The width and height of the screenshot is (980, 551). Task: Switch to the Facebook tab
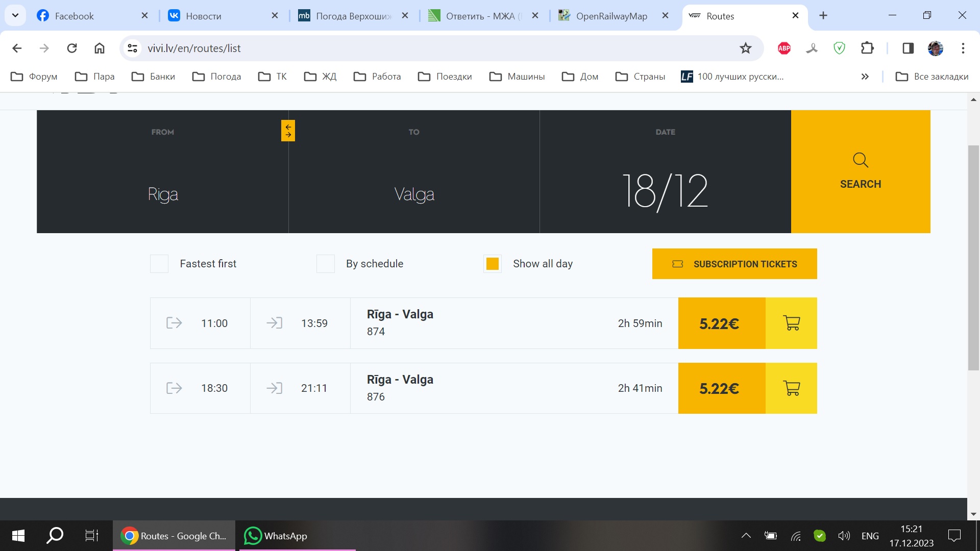point(75,16)
